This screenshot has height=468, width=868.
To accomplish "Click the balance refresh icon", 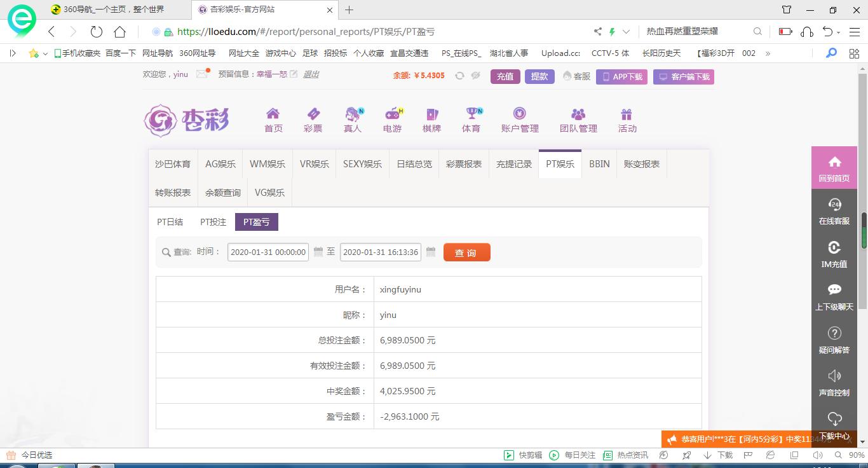I will click(459, 76).
